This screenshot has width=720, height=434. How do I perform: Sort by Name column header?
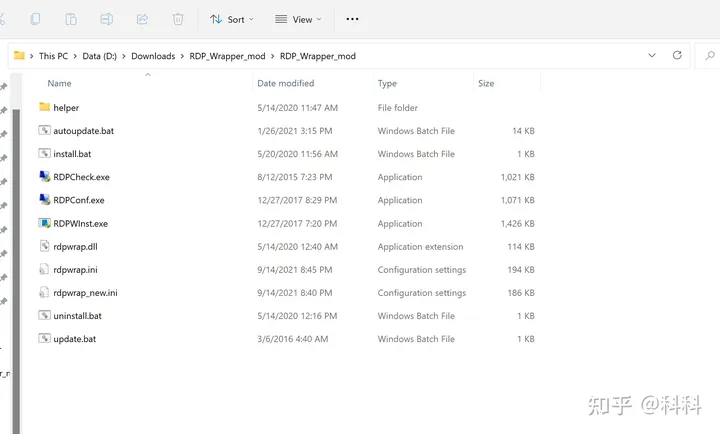(59, 83)
